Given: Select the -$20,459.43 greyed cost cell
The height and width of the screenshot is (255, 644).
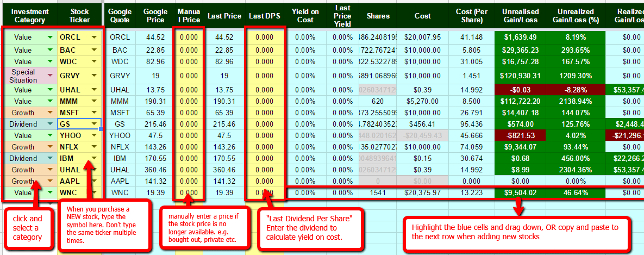Looking at the screenshot, I should 423,135.
